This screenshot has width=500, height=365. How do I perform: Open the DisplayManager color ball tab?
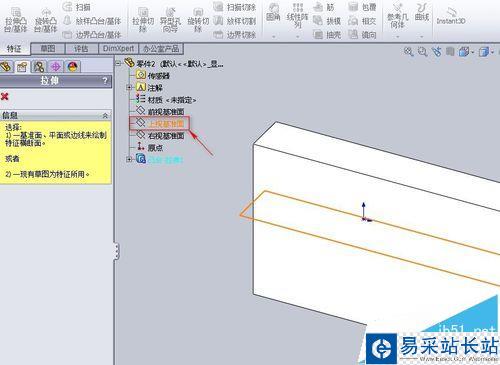(72, 66)
